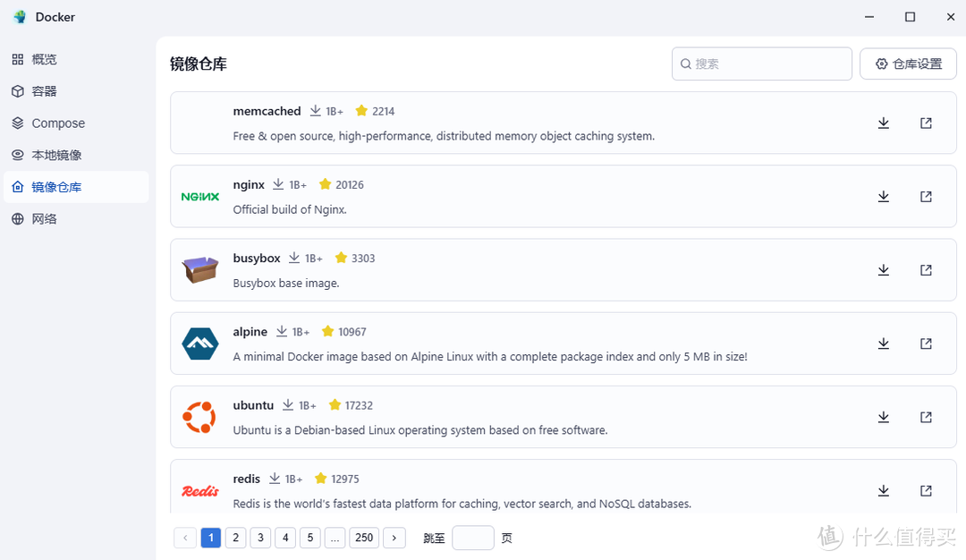Go to page 2
The image size is (966, 560).
(235, 538)
